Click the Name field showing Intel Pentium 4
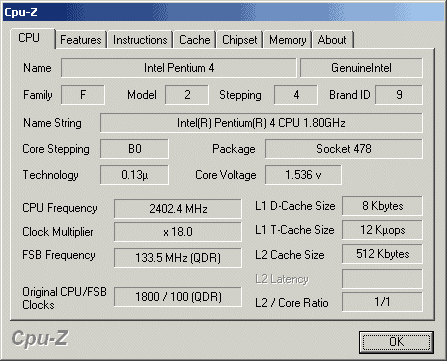Image resolution: width=447 pixels, height=361 pixels. 179,68
